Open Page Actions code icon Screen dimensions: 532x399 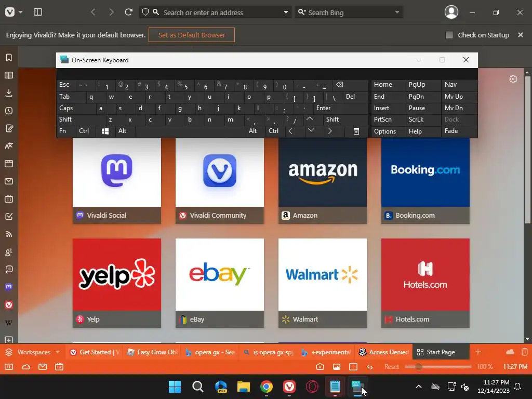(370, 367)
